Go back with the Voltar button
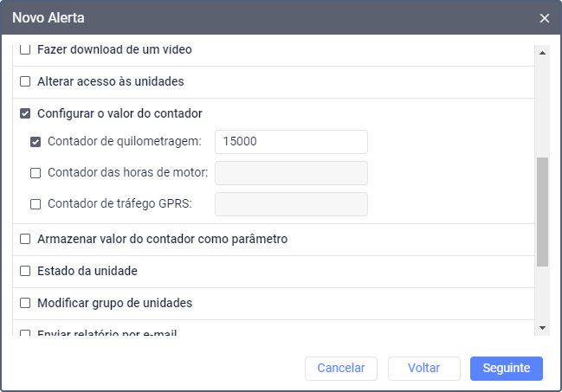 424,369
